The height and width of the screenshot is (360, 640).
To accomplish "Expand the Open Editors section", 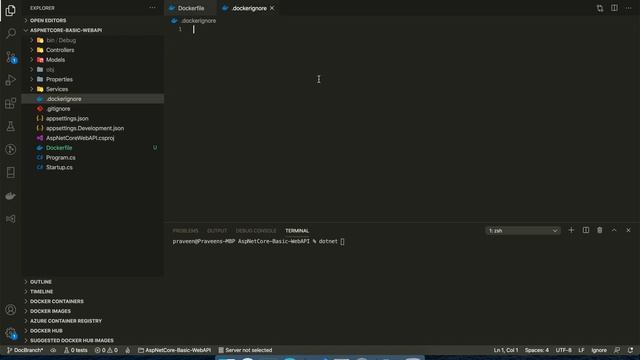I will click(x=93, y=20).
